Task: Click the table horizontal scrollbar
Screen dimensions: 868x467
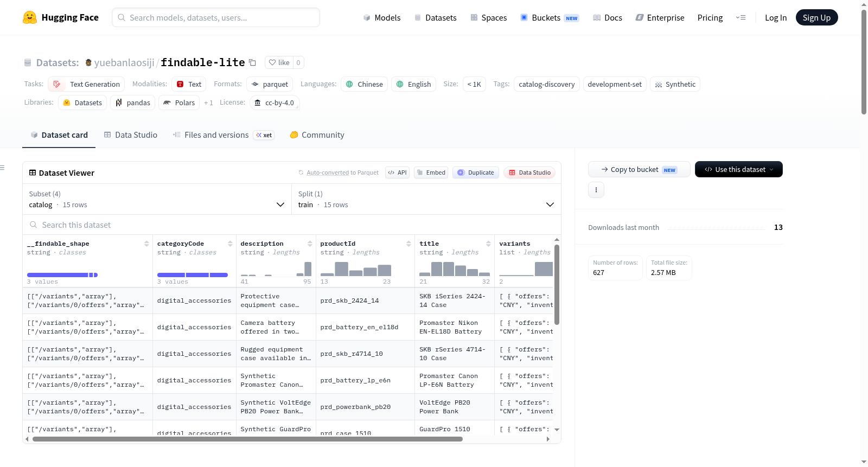Action: [x=247, y=439]
